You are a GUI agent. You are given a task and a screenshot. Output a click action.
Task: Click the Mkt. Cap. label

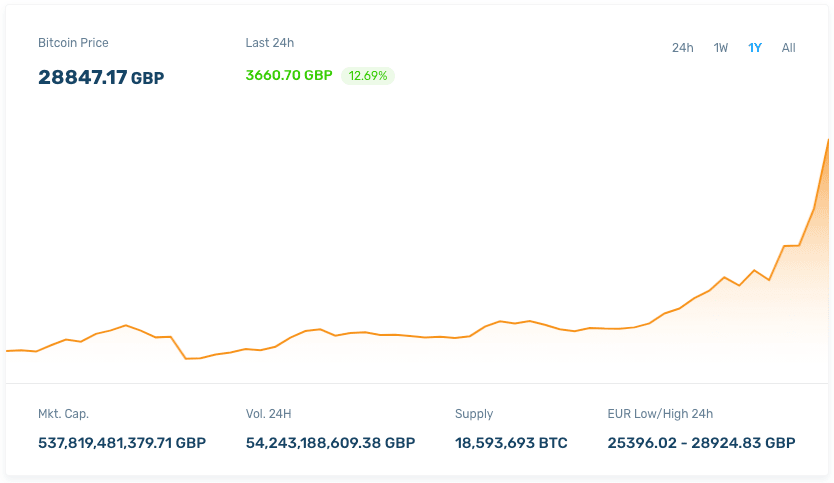coord(70,414)
